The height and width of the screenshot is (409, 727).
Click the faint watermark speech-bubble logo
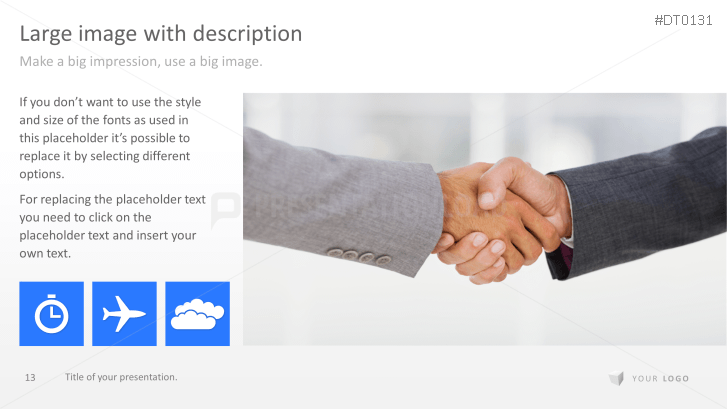point(225,209)
